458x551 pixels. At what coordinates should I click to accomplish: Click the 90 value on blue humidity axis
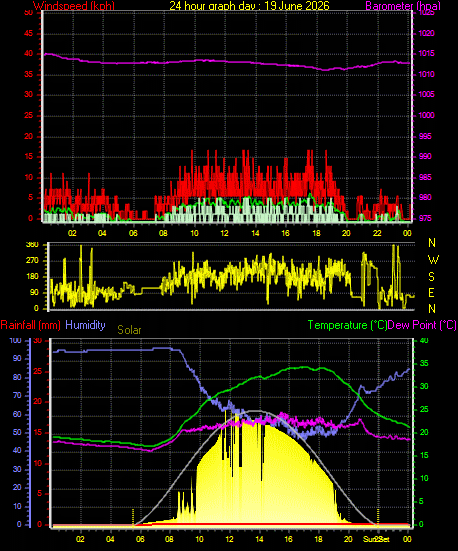click(17, 358)
